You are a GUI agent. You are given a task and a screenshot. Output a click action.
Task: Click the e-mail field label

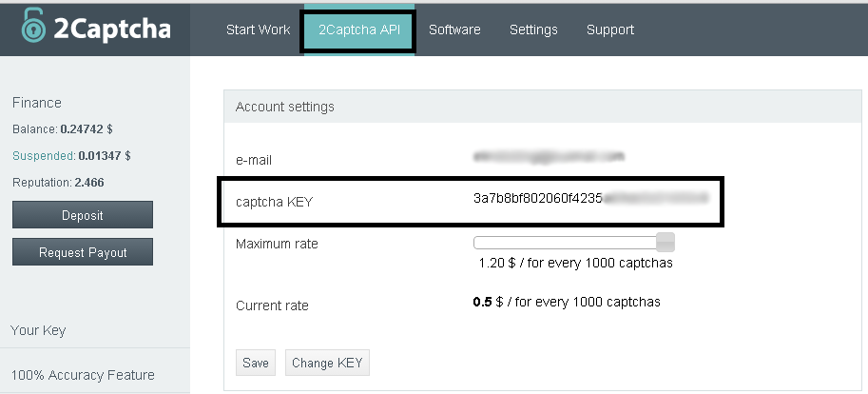254,160
